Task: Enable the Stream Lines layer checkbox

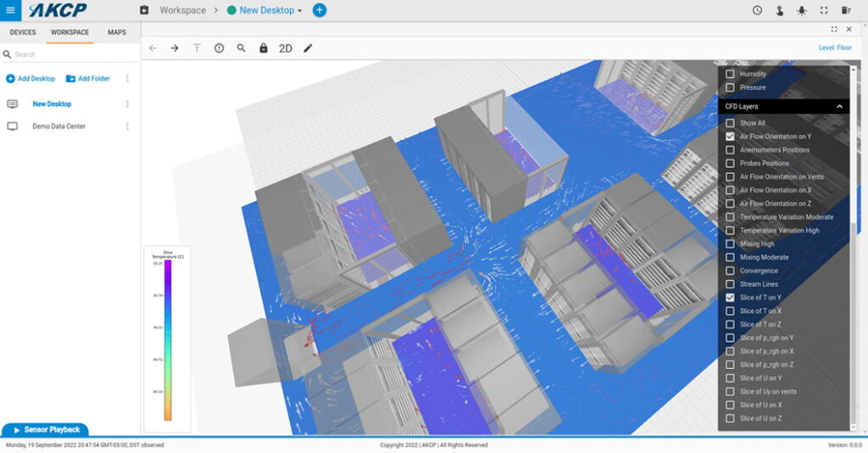Action: click(x=730, y=284)
